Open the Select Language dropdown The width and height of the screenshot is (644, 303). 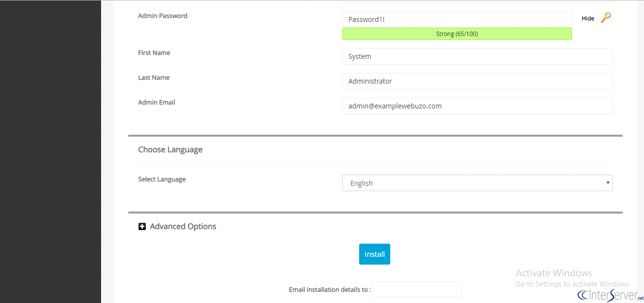pyautogui.click(x=477, y=183)
